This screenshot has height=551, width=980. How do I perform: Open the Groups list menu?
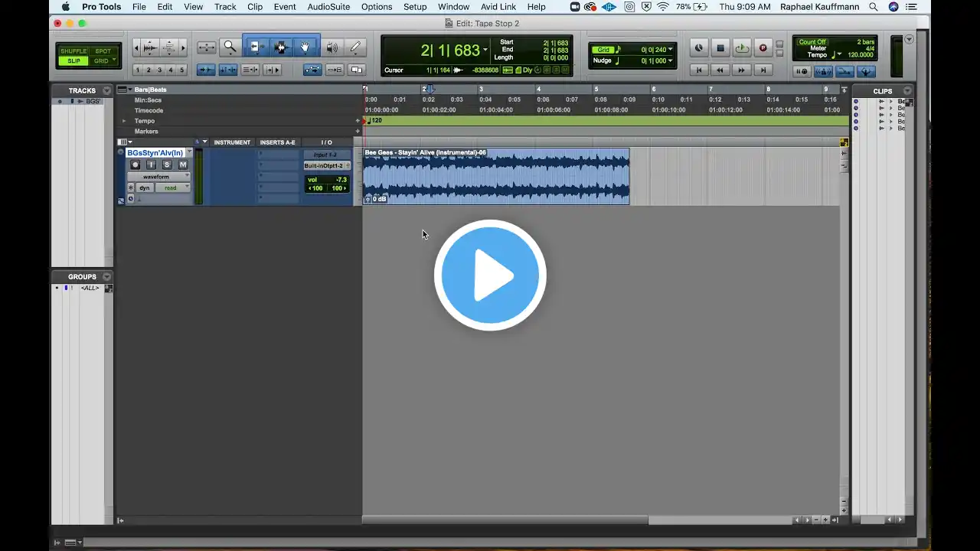(106, 276)
